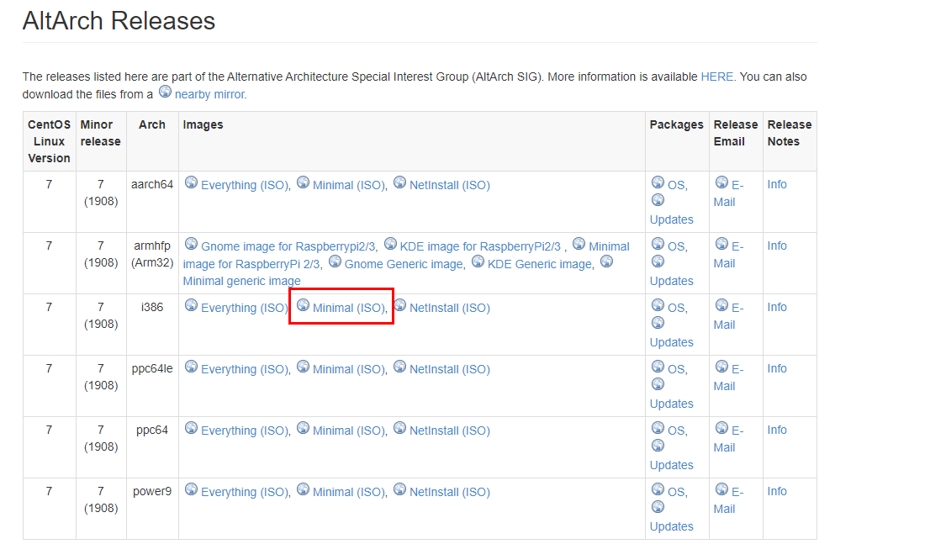
Task: Click globe icon before i386 NetInstall (ISO)
Action: pyautogui.click(x=400, y=305)
